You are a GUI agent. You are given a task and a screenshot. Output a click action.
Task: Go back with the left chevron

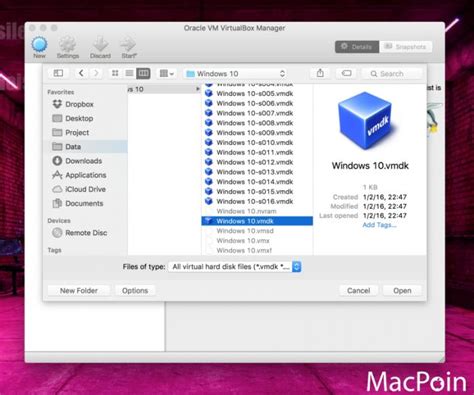pyautogui.click(x=81, y=73)
